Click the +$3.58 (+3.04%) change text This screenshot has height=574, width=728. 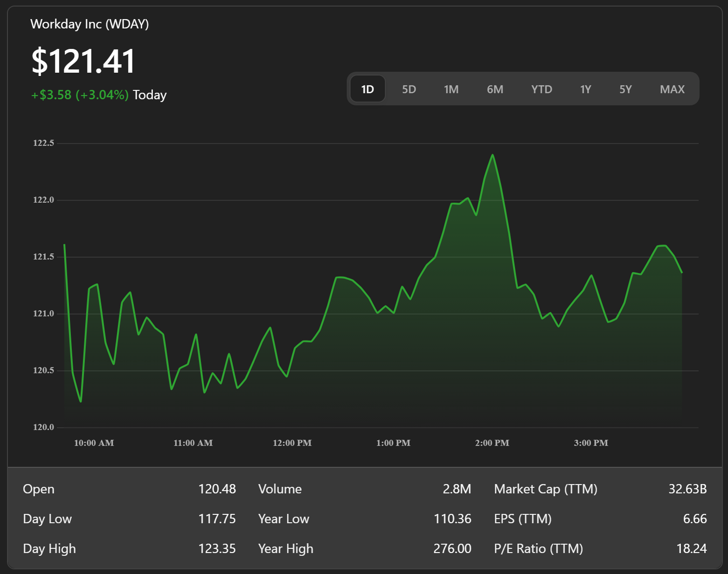click(x=80, y=95)
